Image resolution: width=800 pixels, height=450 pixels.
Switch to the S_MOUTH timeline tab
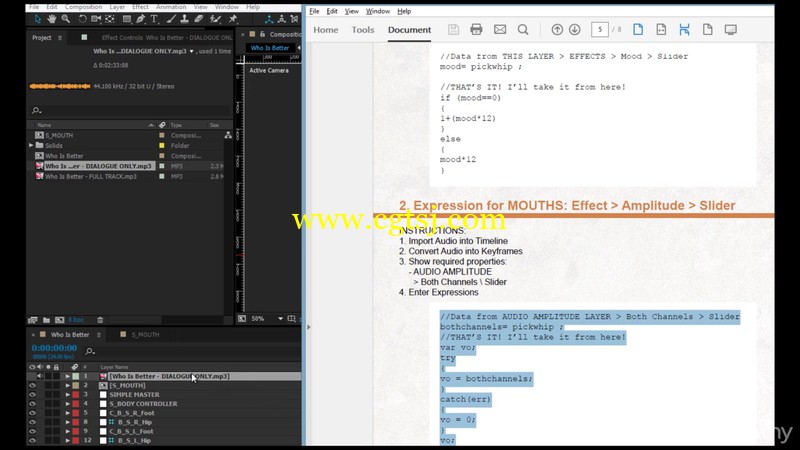tap(145, 335)
